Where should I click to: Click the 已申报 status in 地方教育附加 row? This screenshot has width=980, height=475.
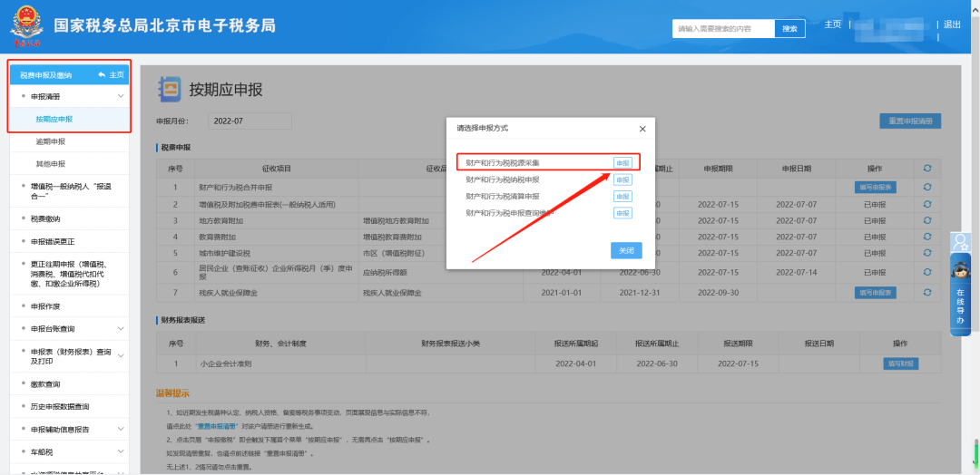pos(875,220)
